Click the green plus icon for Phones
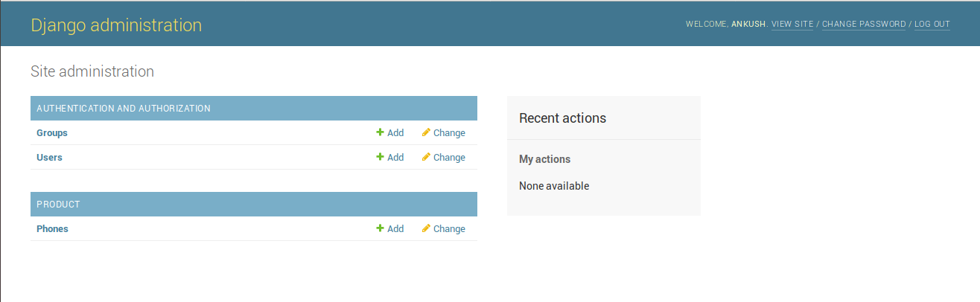 [x=380, y=228]
